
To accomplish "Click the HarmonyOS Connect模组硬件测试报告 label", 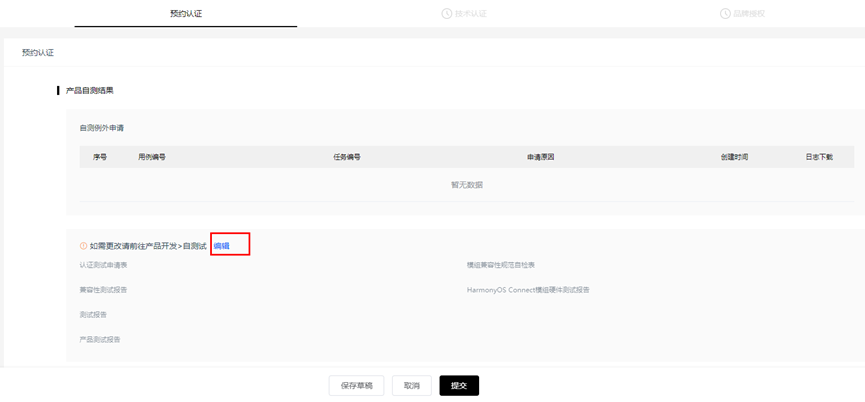I will tap(528, 290).
